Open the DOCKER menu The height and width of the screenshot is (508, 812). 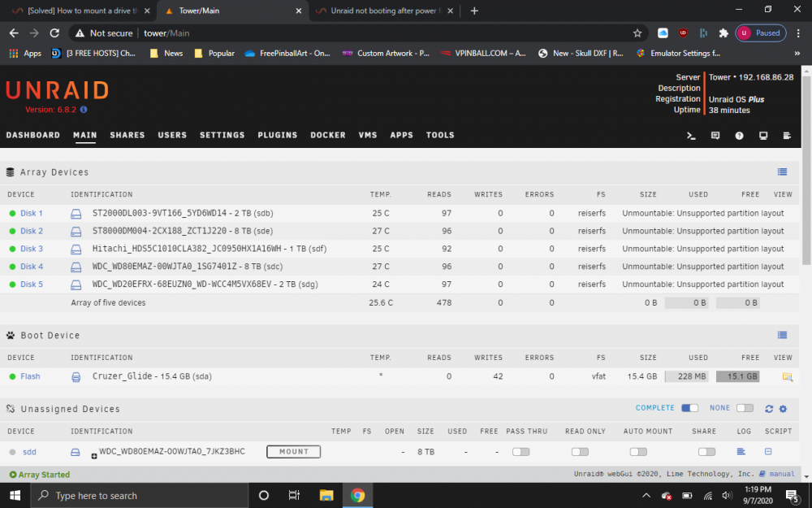point(328,135)
